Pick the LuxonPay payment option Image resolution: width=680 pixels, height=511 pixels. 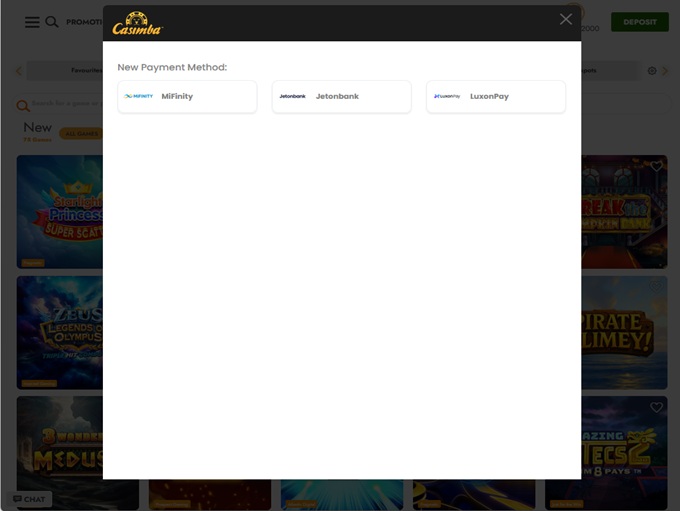click(495, 97)
